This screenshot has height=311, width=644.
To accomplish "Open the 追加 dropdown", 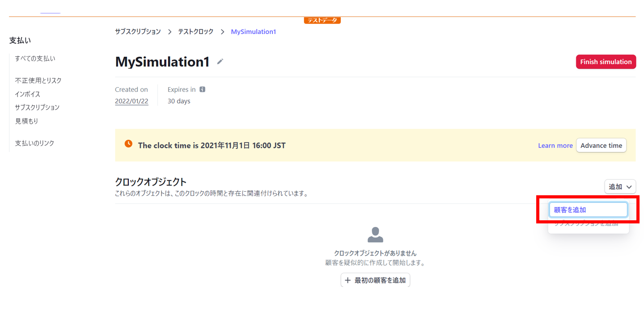I will (620, 186).
